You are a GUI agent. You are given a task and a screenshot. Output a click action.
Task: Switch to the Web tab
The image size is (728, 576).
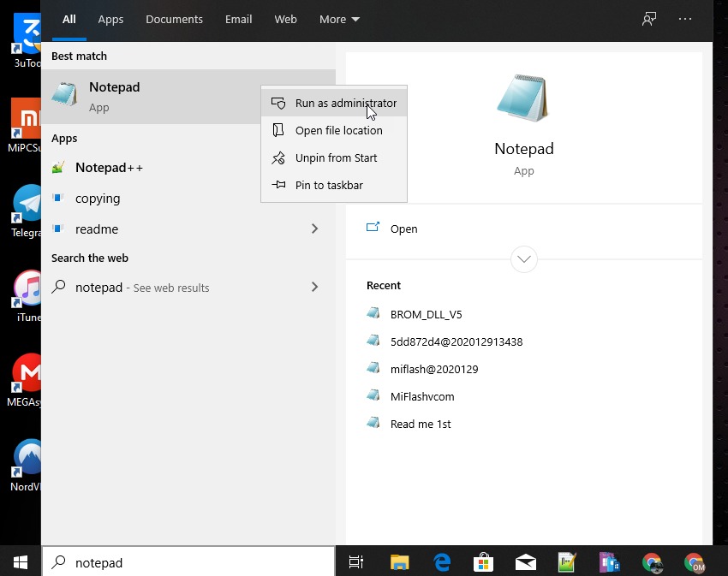pos(285,20)
